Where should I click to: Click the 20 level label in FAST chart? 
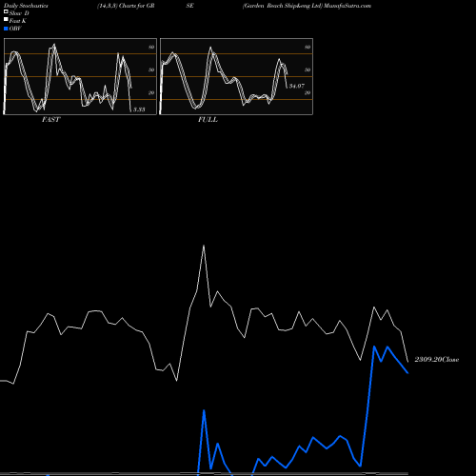point(151,92)
